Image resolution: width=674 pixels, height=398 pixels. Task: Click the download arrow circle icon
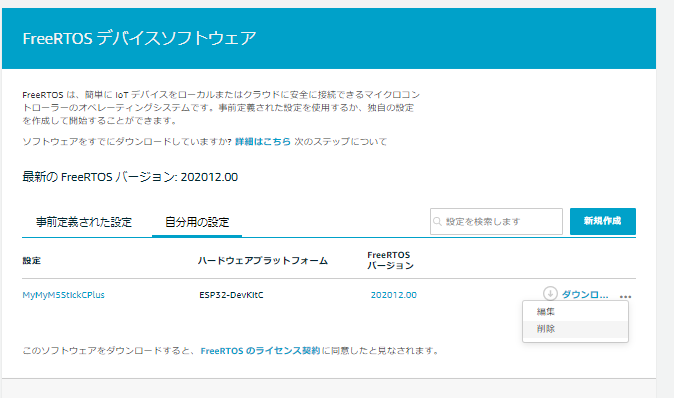click(x=550, y=294)
